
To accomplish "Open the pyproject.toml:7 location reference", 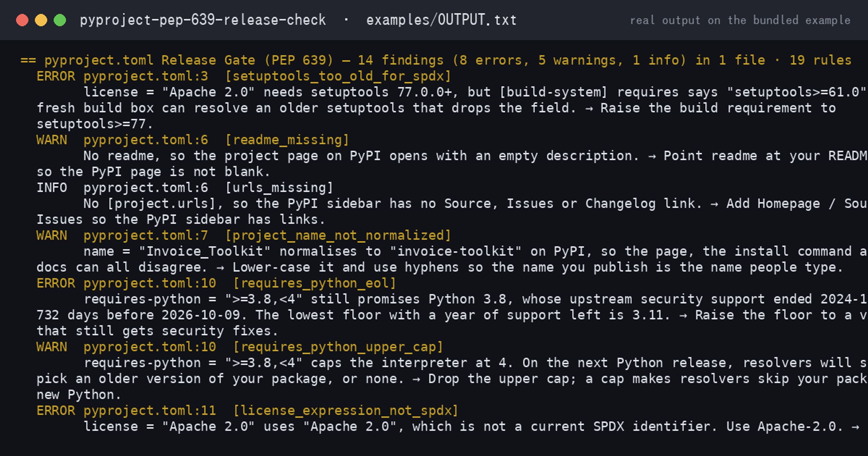I will tap(146, 235).
